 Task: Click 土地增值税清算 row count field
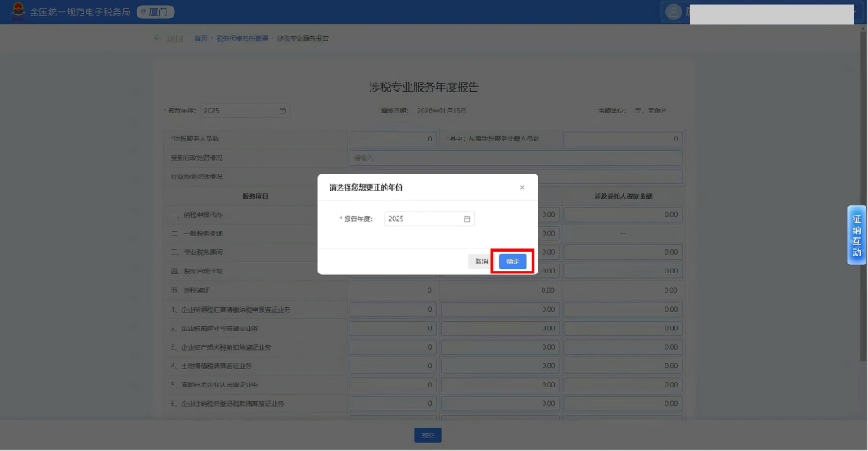[393, 367]
